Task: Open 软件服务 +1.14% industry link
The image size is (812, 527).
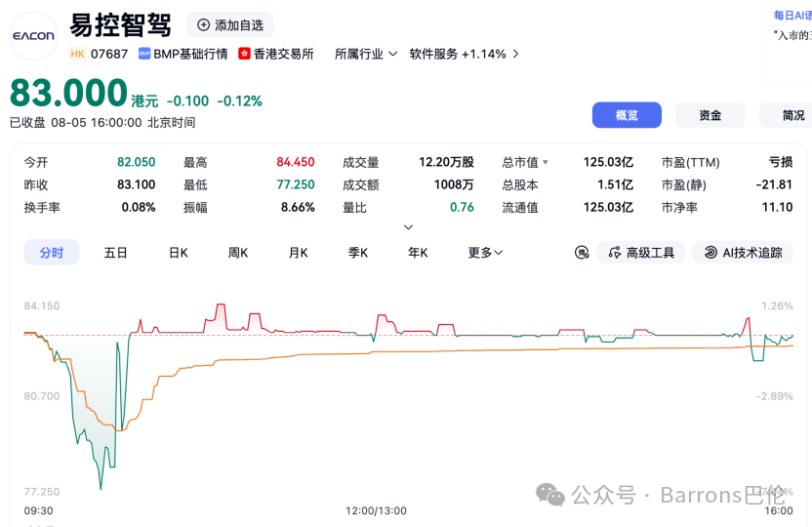Action: tap(458, 54)
